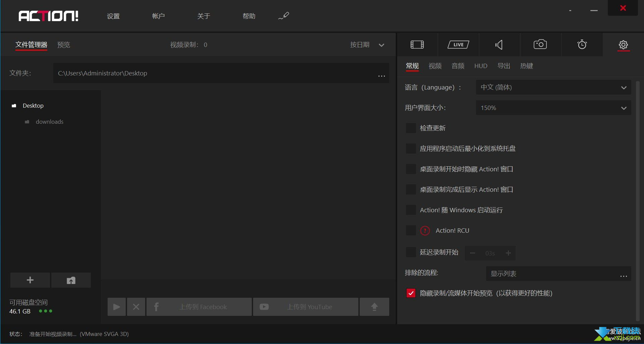
Task: Decrease delay time with minus button
Action: (472, 253)
